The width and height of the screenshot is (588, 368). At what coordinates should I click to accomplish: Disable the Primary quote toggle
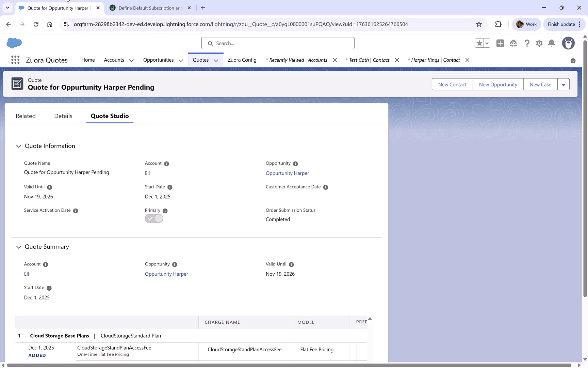point(154,218)
